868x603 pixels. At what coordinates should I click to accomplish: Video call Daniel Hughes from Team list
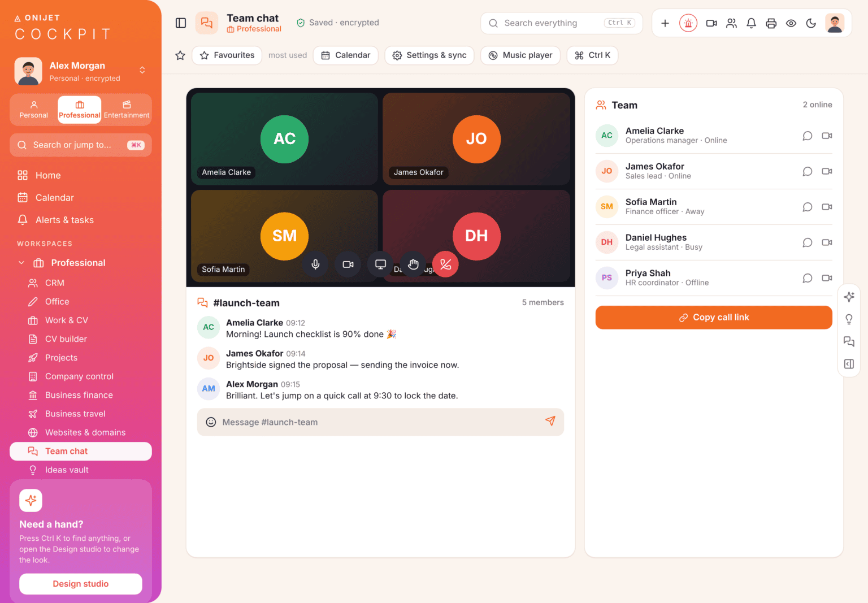point(827,242)
